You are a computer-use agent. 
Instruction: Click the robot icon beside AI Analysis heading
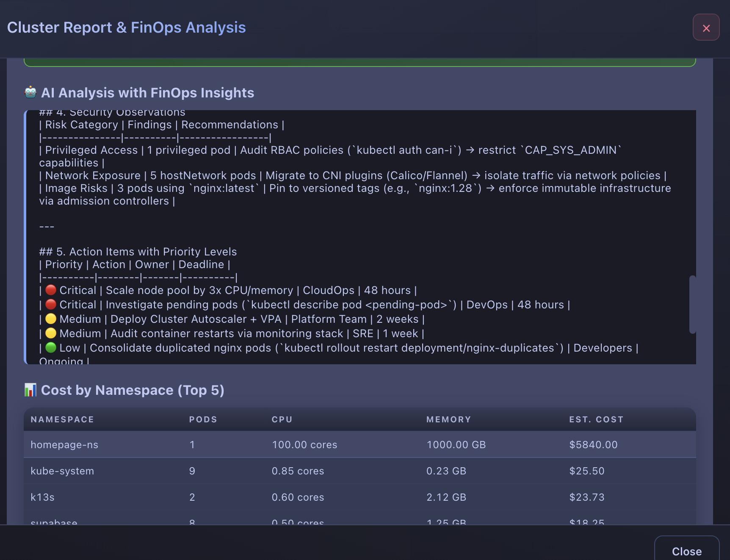coord(30,92)
